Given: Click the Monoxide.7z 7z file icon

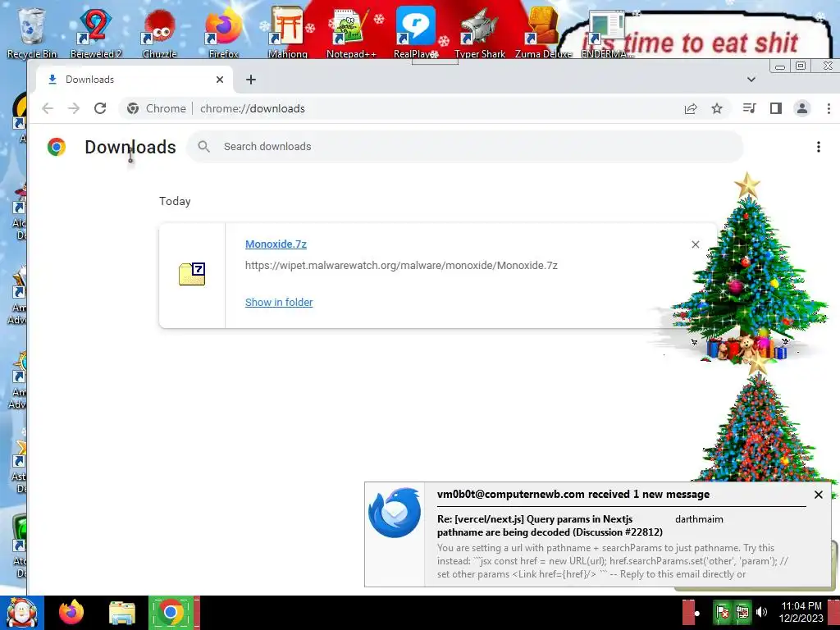Looking at the screenshot, I should tap(192, 274).
